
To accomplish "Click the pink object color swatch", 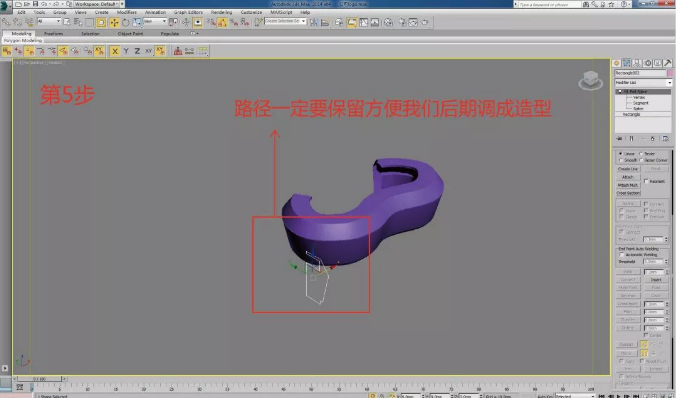I will click(670, 73).
